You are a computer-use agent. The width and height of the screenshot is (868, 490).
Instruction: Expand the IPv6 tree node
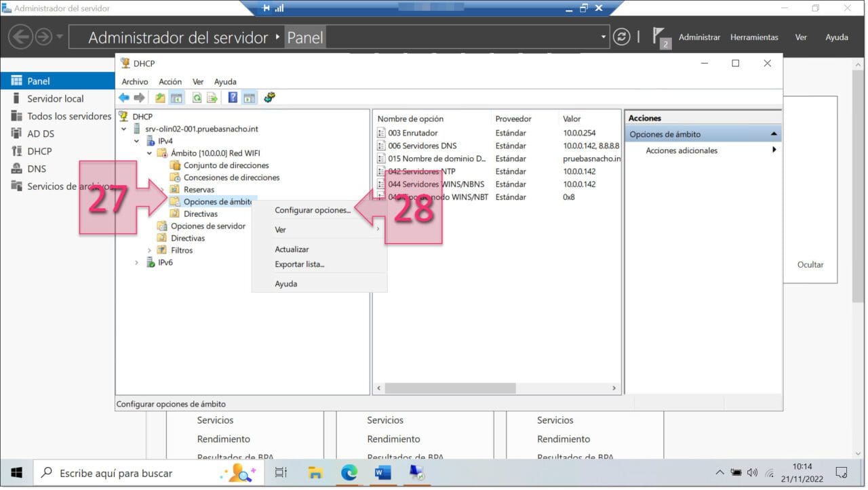136,263
